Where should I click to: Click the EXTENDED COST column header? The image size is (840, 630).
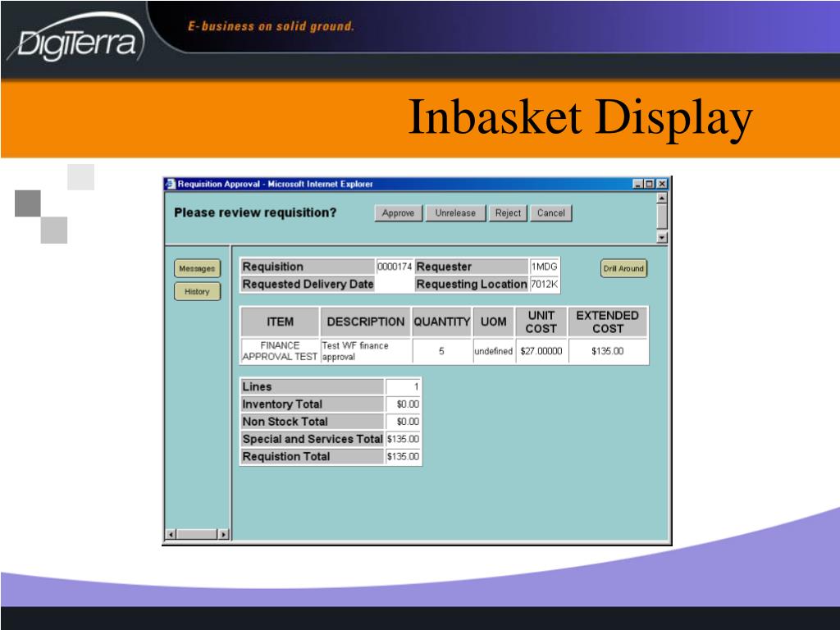(608, 322)
